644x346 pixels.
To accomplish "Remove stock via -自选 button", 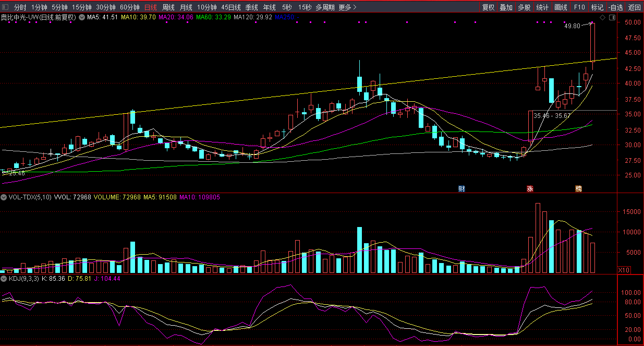I will click(x=615, y=7).
